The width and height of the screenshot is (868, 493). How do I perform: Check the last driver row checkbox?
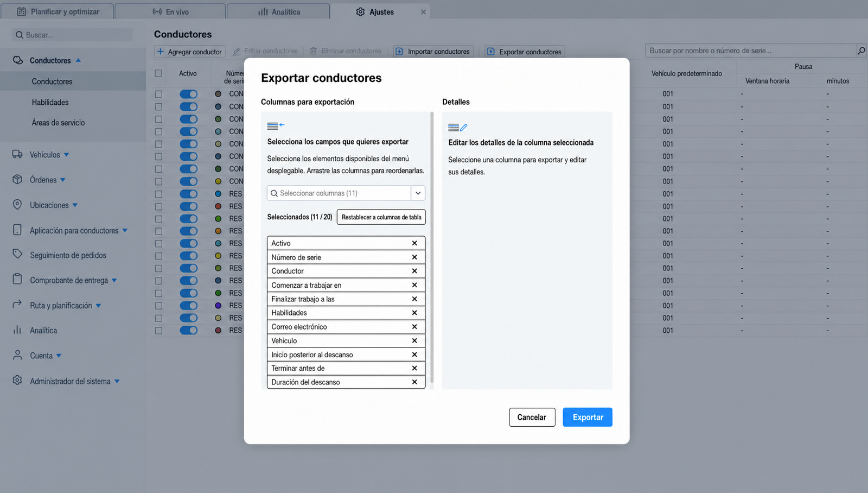(158, 331)
